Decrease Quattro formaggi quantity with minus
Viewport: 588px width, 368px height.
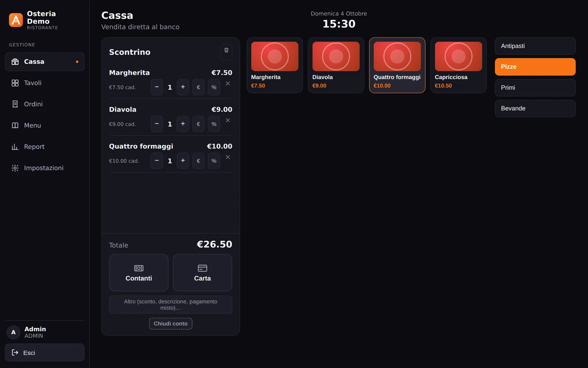(x=157, y=161)
